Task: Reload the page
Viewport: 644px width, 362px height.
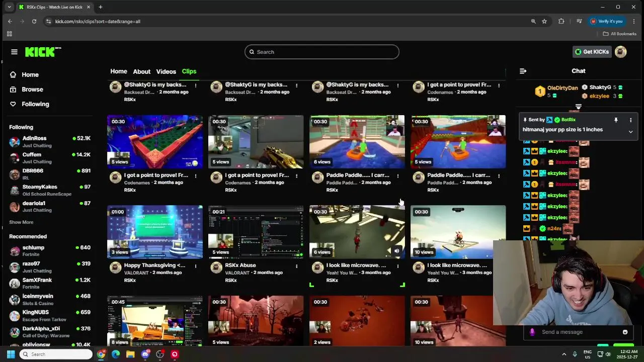Action: (x=34, y=21)
